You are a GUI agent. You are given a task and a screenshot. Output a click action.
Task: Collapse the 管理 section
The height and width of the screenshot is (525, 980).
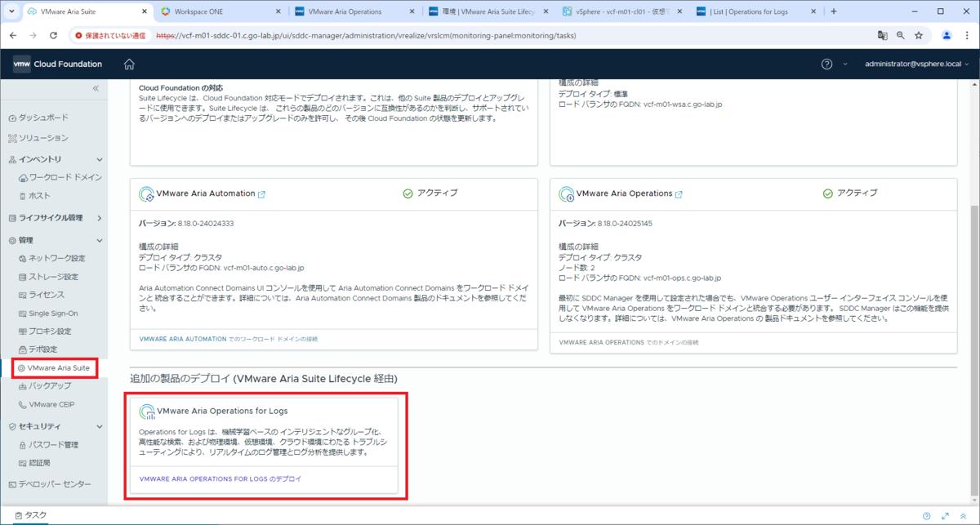100,241
